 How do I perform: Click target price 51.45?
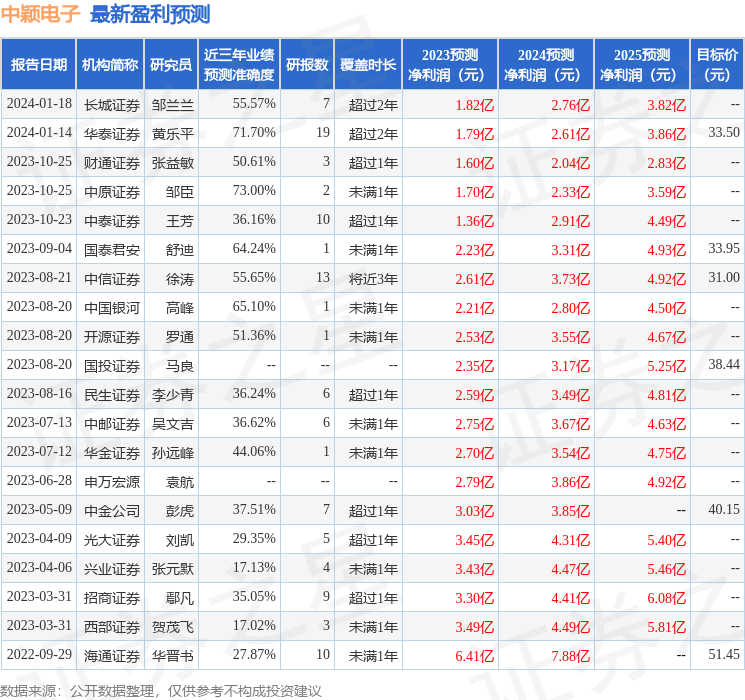(724, 654)
